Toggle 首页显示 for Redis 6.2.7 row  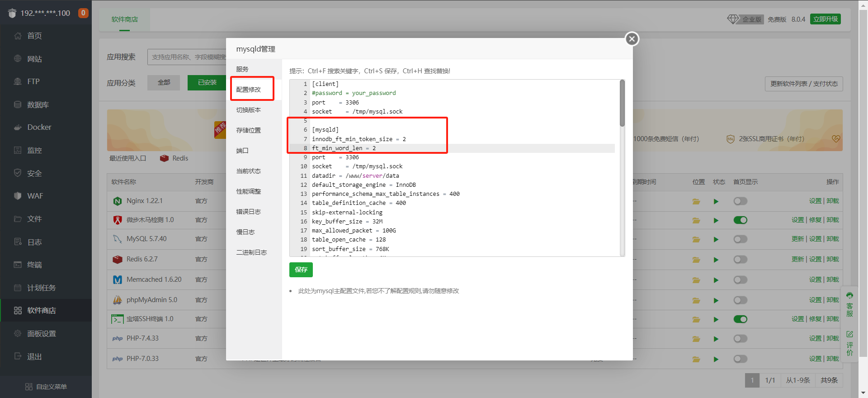pos(740,259)
